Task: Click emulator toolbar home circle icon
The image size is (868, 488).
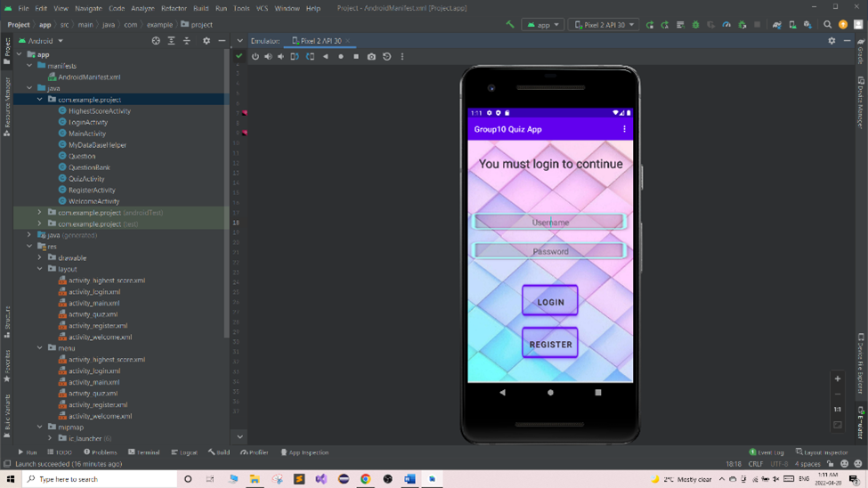Action: (341, 56)
